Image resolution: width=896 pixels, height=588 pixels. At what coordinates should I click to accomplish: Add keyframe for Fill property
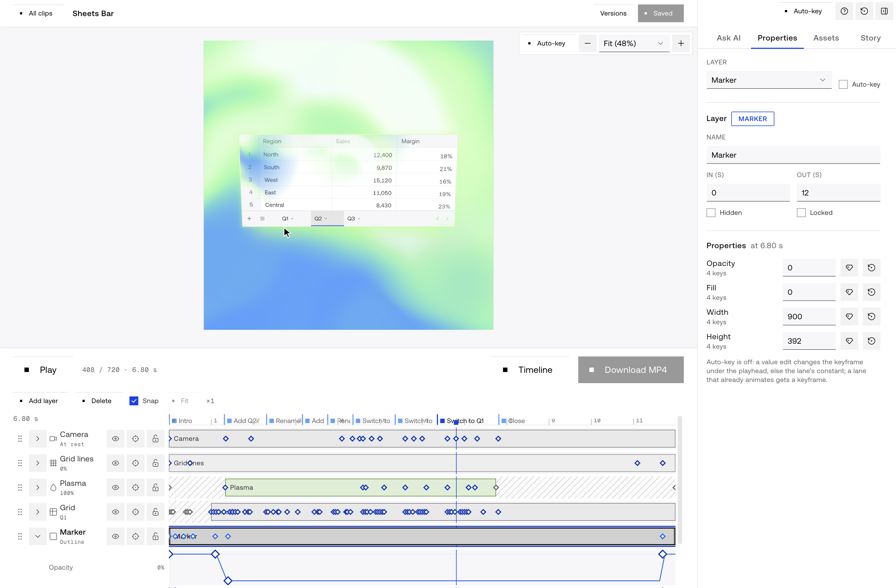(849, 292)
